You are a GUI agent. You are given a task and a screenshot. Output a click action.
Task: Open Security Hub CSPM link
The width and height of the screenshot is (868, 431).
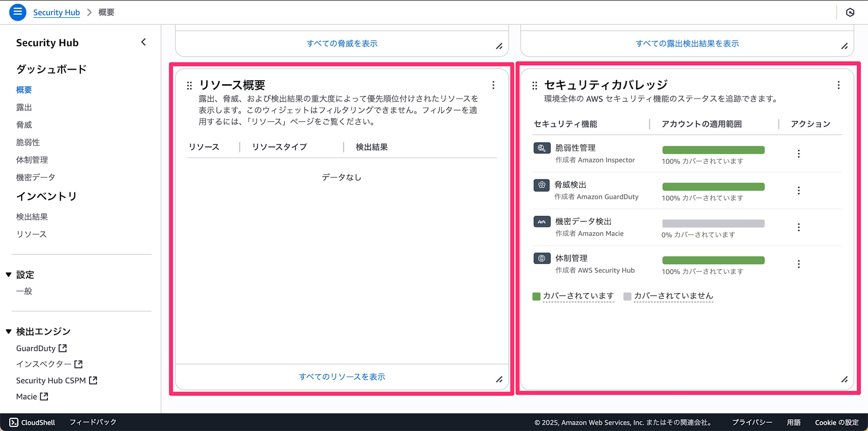click(51, 380)
